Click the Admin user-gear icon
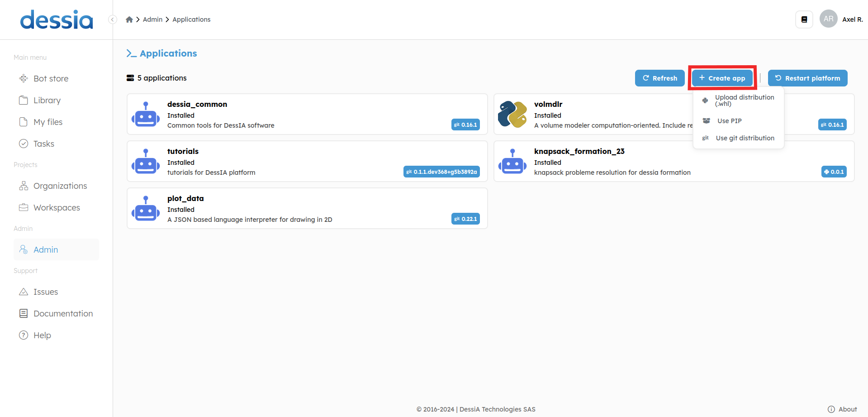Viewport: 868px width, 417px height. (24, 249)
